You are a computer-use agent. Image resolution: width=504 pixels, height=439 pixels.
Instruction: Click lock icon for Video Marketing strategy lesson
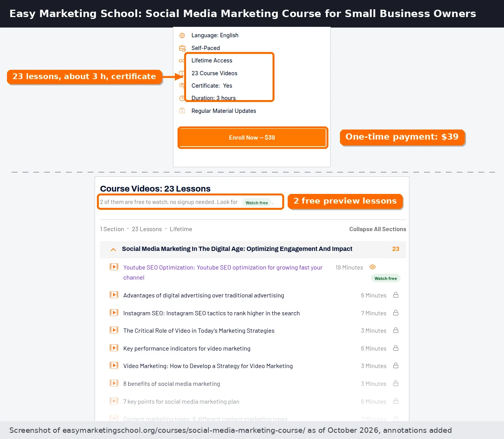(396, 366)
